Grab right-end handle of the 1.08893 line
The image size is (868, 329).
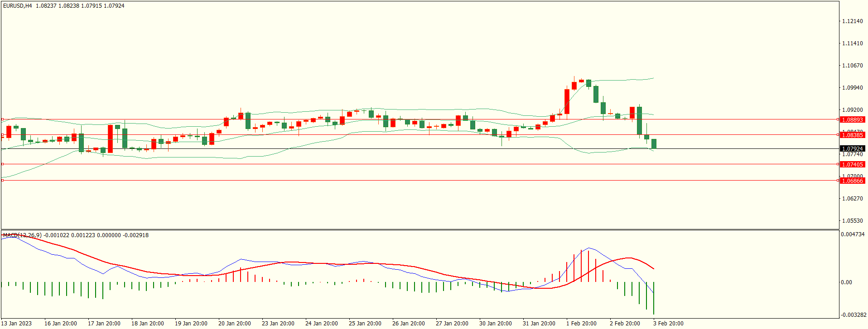click(x=838, y=119)
